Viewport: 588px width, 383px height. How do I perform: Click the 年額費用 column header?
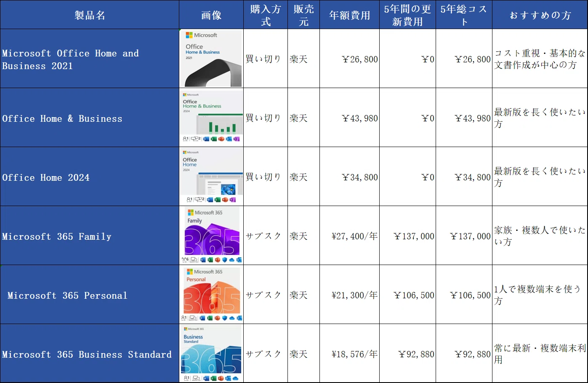349,15
